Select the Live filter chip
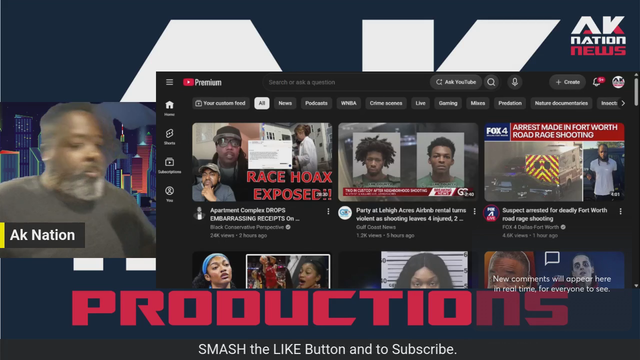The image size is (640, 360). coord(420,103)
